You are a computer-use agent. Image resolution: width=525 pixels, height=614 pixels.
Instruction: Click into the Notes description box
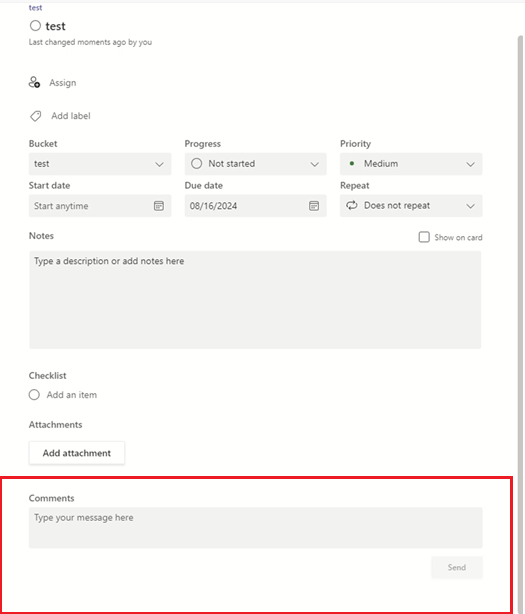[x=255, y=300]
